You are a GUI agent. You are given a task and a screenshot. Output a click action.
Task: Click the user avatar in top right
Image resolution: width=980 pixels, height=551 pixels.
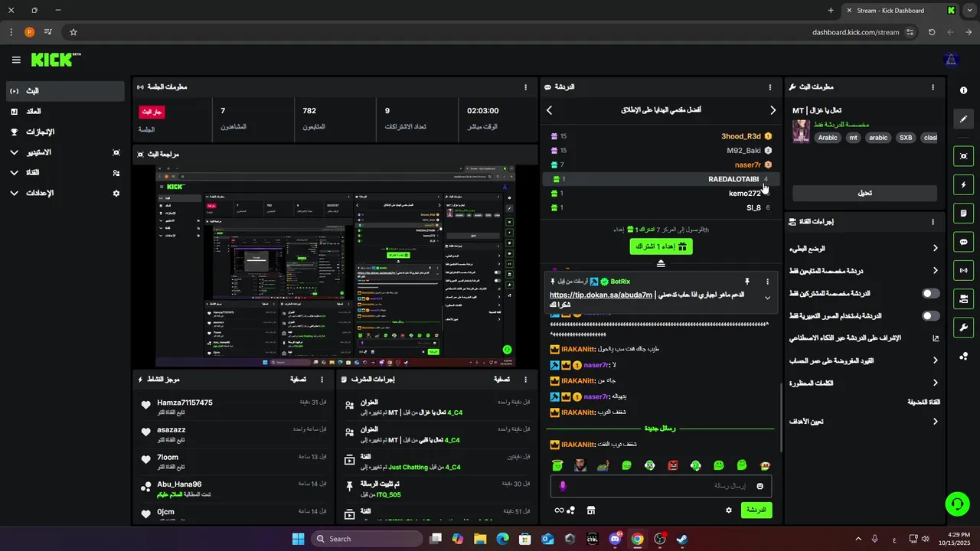pos(952,60)
